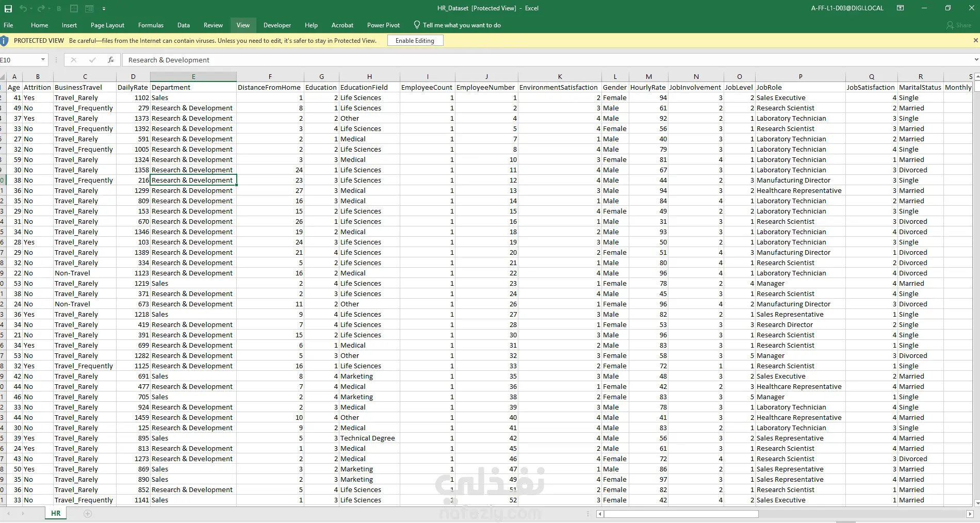
Task: Click the Name Box showing E10
Action: (x=20, y=60)
